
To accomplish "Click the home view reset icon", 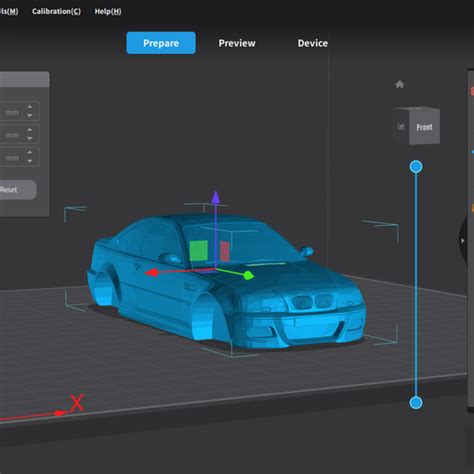I will (x=399, y=84).
